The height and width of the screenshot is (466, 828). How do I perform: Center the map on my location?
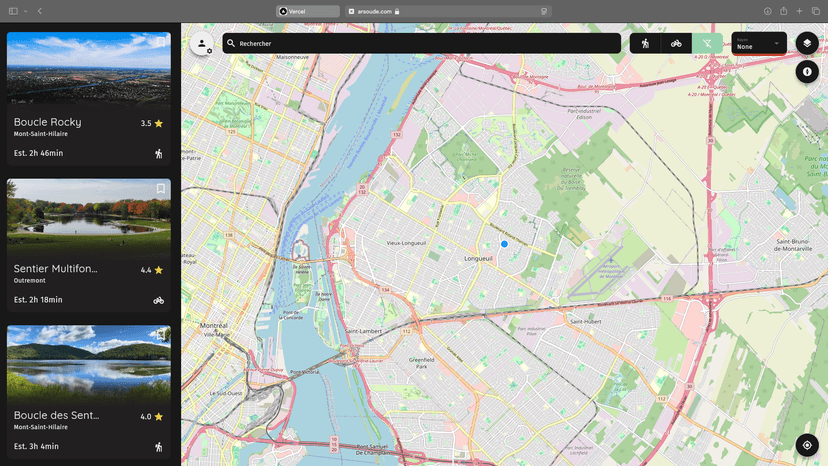[807, 445]
